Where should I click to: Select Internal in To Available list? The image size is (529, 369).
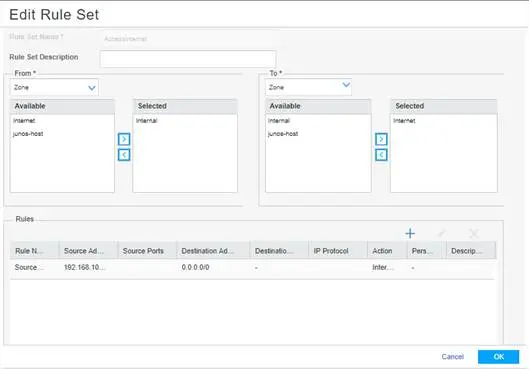(x=279, y=120)
